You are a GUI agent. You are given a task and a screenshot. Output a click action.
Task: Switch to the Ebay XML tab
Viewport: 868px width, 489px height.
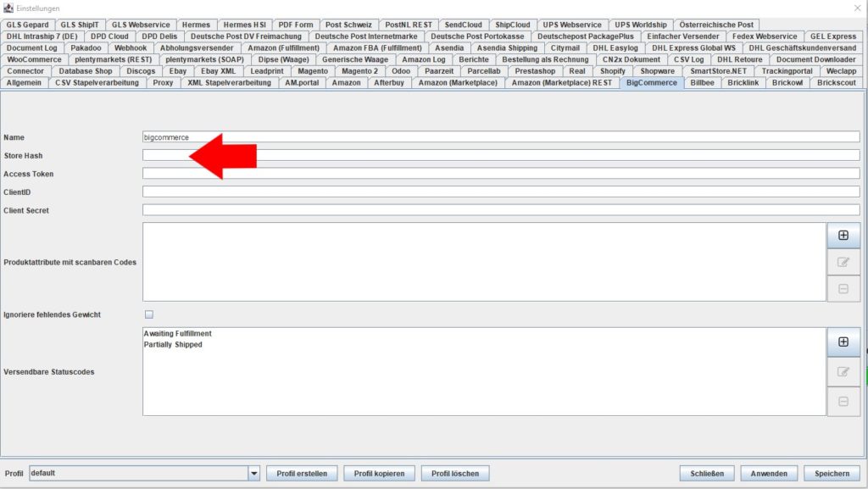[x=218, y=71]
